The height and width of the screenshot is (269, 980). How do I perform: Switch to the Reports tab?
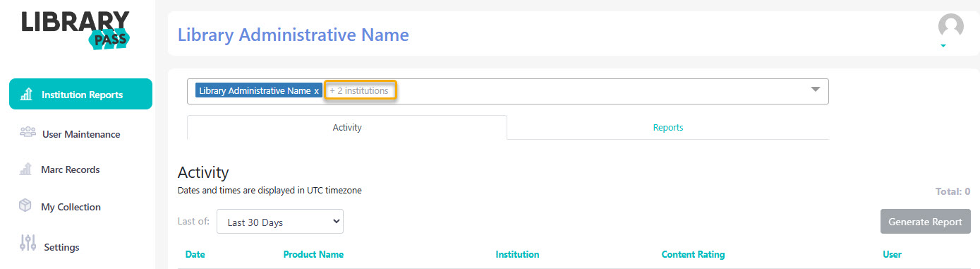coord(667,128)
